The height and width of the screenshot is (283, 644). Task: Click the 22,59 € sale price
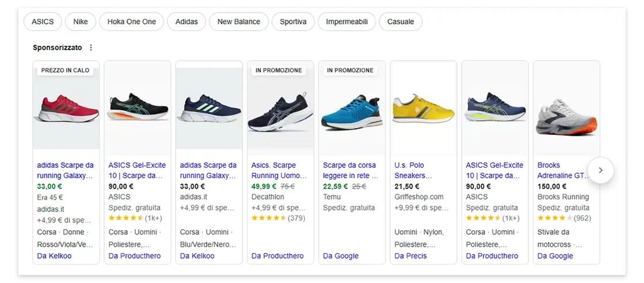click(335, 186)
